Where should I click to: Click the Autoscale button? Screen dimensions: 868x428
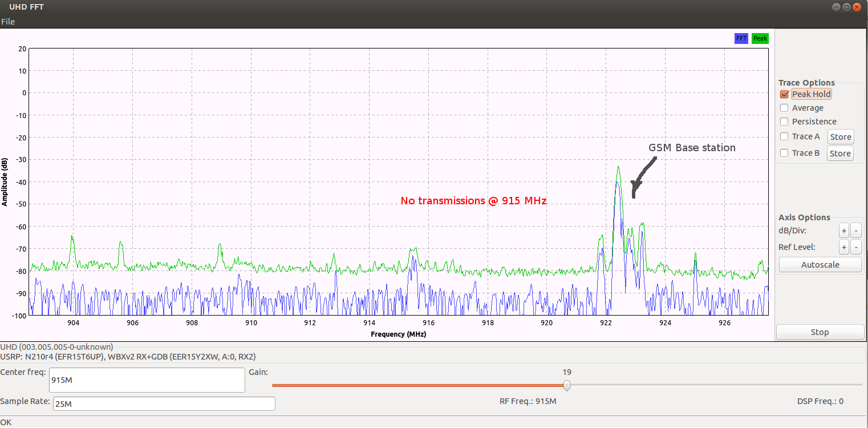820,265
